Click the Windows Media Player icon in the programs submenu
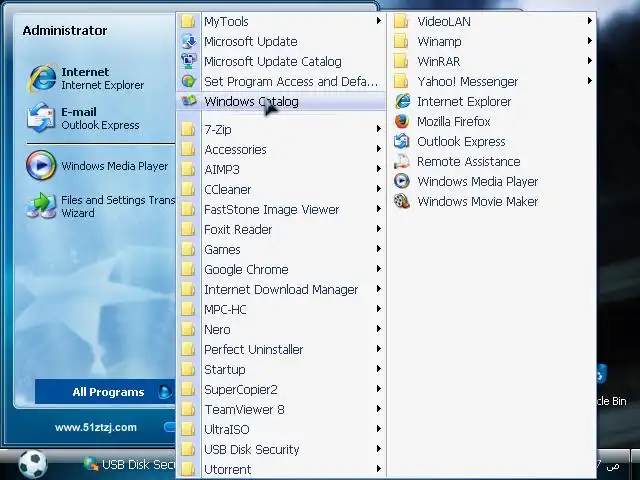The width and height of the screenshot is (640, 480). (402, 181)
